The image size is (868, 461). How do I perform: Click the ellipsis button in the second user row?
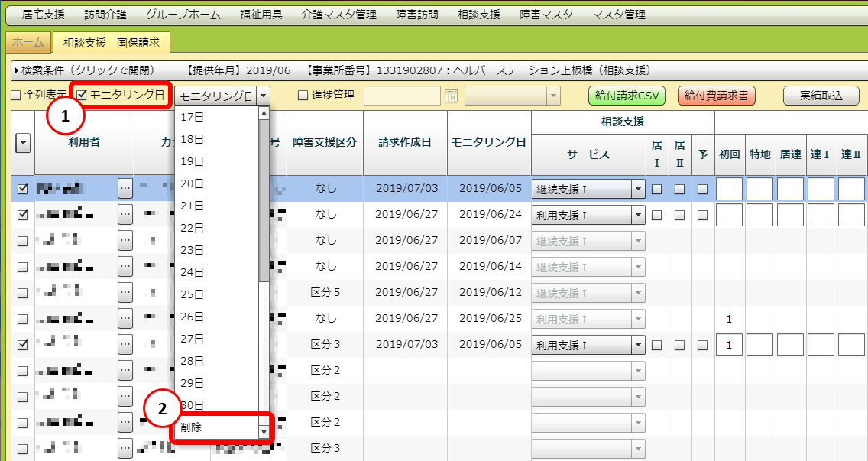coord(125,215)
